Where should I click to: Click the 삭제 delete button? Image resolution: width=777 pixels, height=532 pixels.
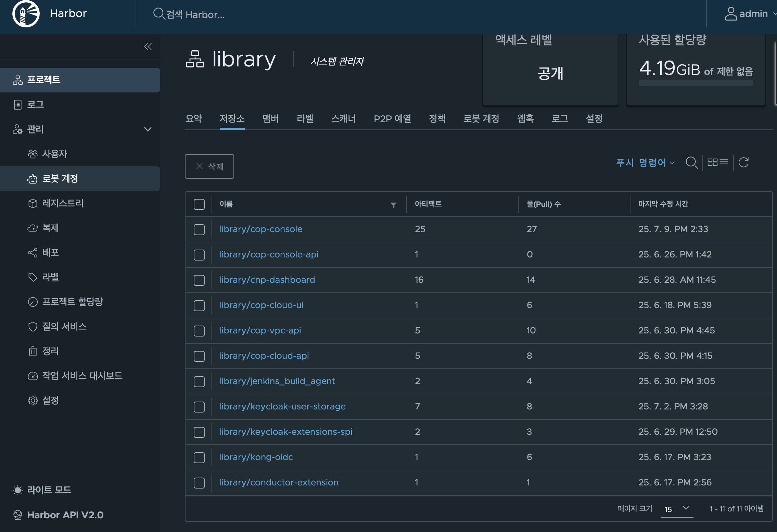point(209,166)
